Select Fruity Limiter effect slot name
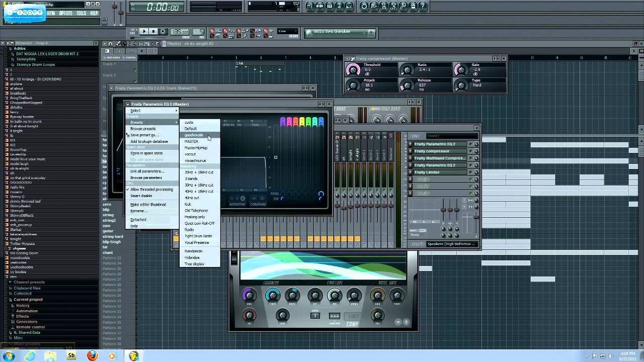644x362 pixels. [x=441, y=172]
